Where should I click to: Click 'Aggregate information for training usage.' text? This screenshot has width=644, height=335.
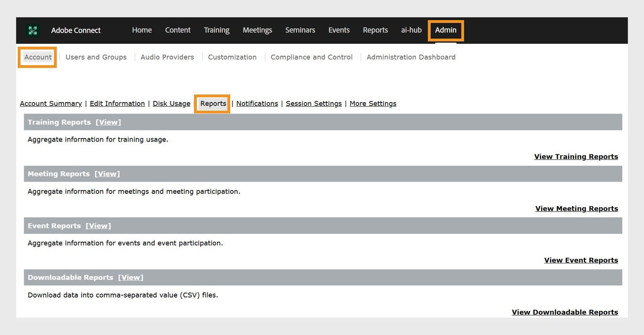click(98, 140)
